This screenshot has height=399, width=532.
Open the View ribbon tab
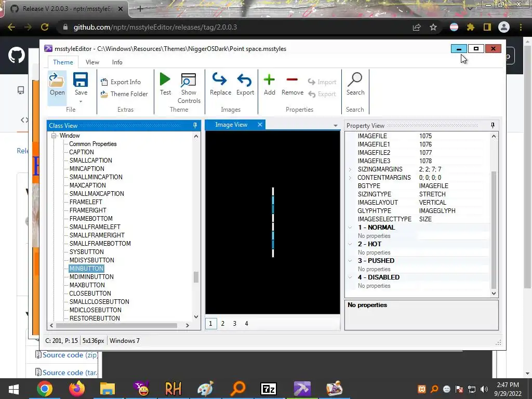pos(92,62)
